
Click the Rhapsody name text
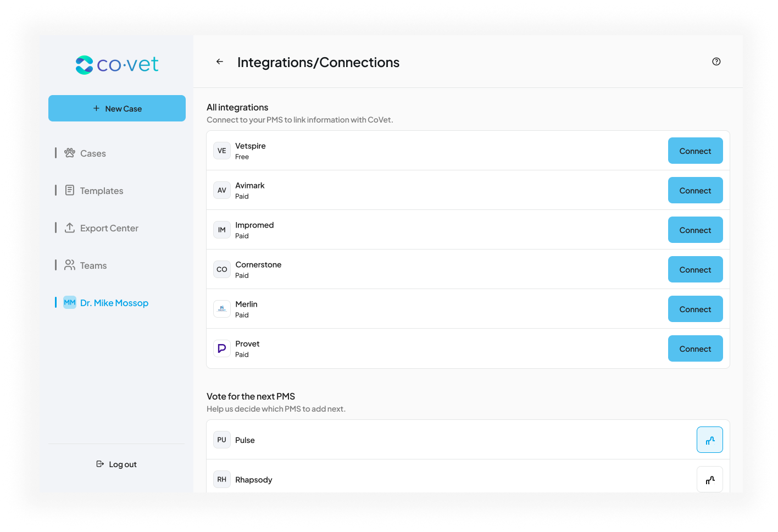[x=254, y=480]
